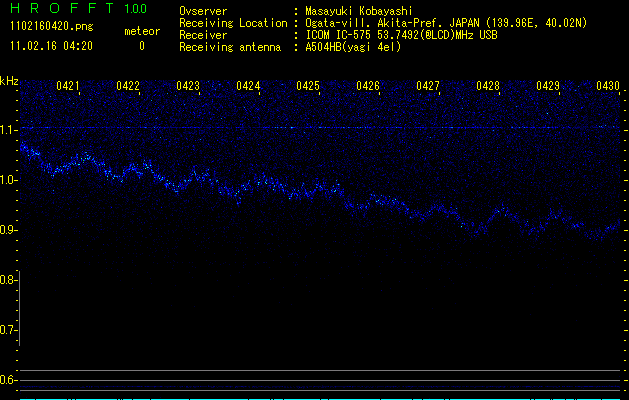Click the 11.02.16 04:20 timestamp

coord(50,47)
